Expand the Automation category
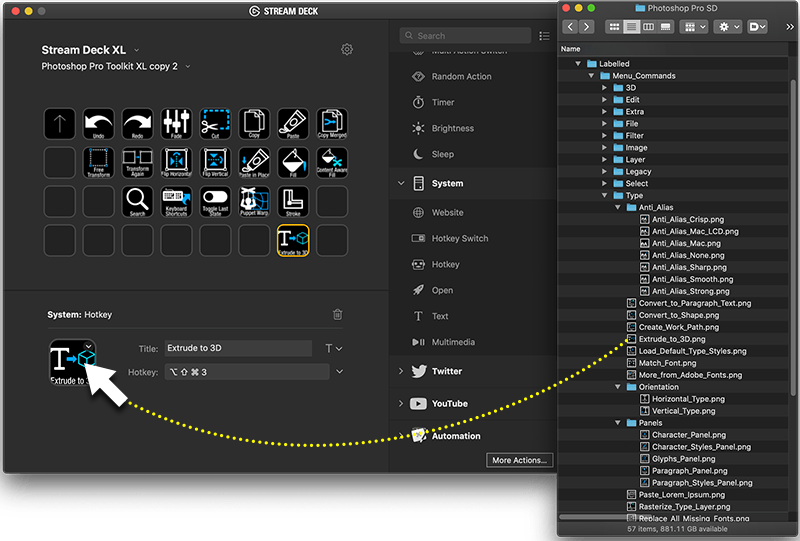Image resolution: width=800 pixels, height=541 pixels. point(401,436)
